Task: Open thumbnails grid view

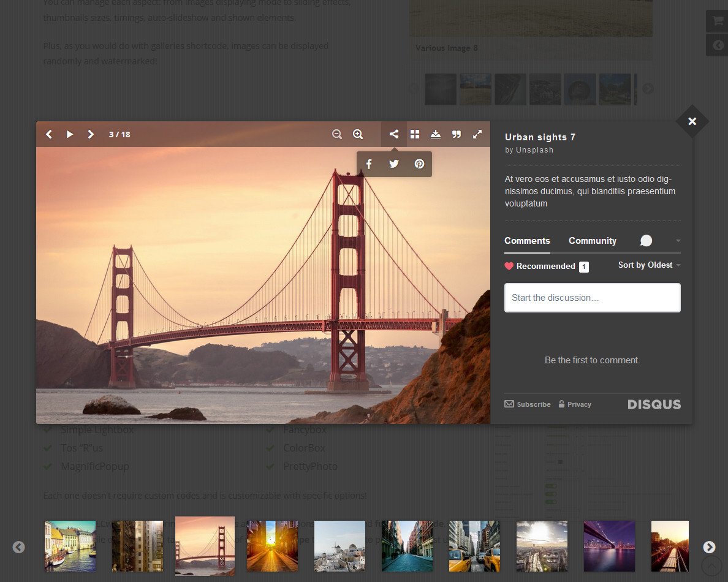Action: tap(415, 134)
